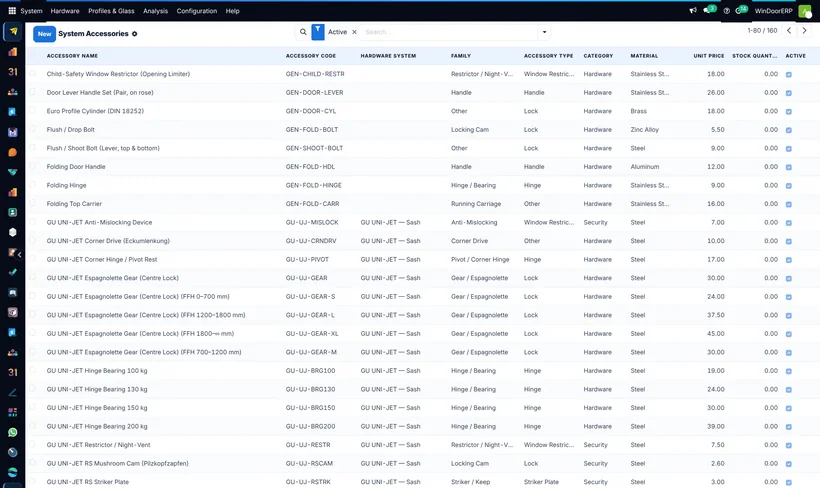
Task: Open the WinDoorERP company switcher
Action: [773, 10]
